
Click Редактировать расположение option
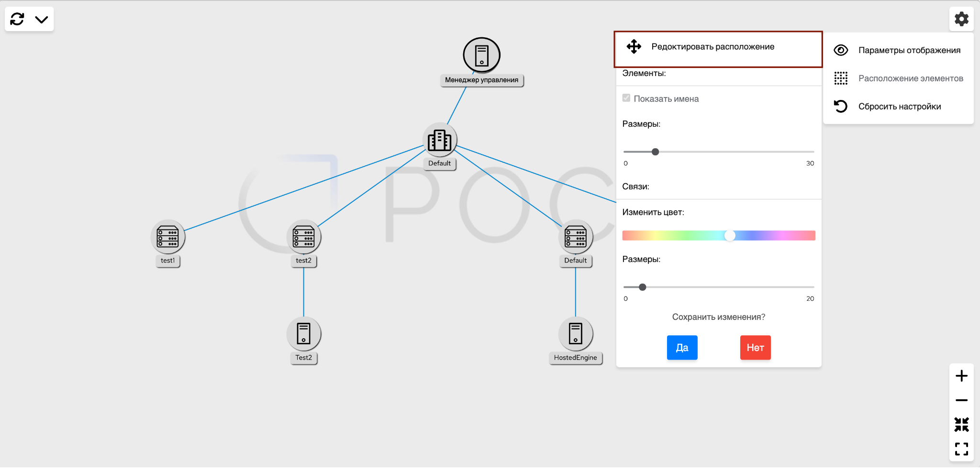click(713, 47)
